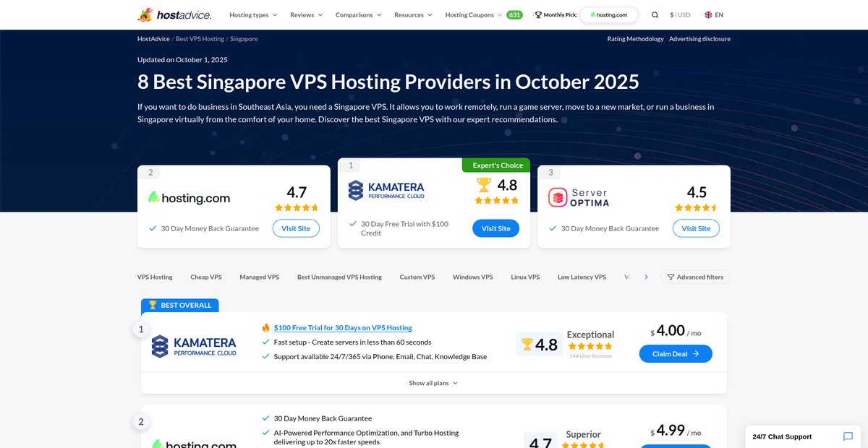The image size is (868, 448).
Task: Click the flame icon next to free trial
Action: (265, 327)
